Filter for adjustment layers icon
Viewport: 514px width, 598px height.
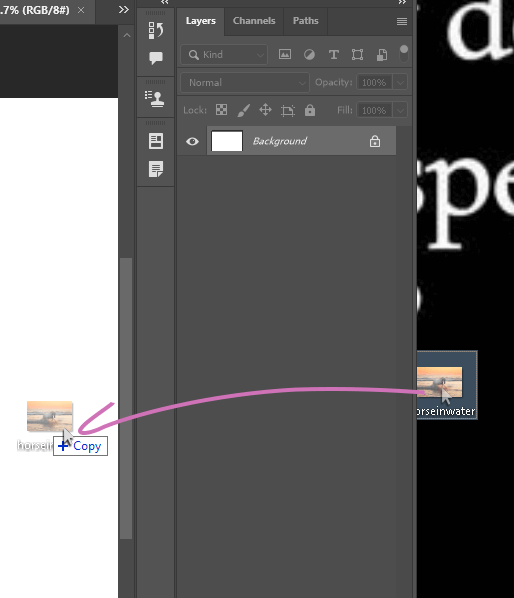pyautogui.click(x=309, y=55)
